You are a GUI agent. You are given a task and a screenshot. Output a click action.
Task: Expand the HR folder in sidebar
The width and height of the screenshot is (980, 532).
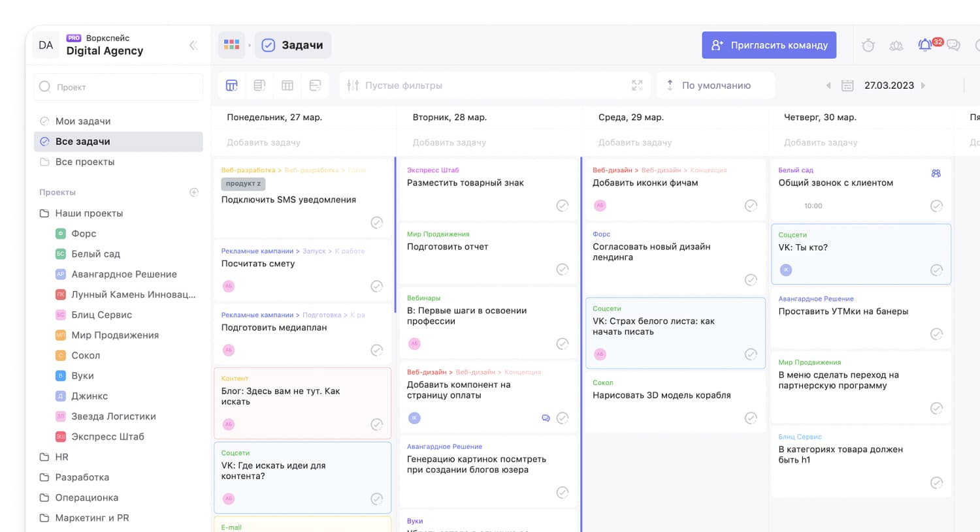(x=62, y=457)
